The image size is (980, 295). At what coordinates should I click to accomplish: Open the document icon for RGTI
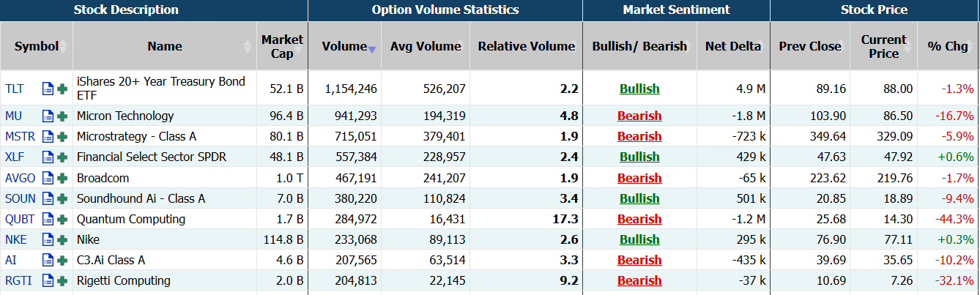[x=48, y=280]
